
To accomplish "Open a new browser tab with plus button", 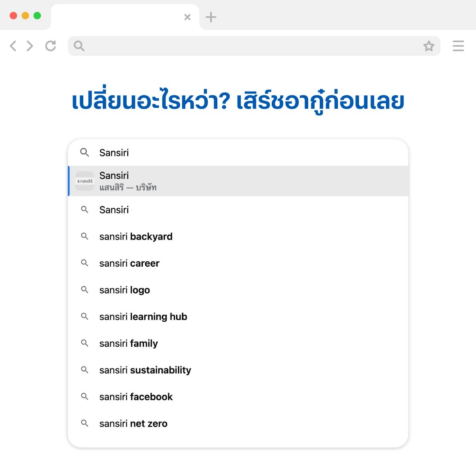I will tap(211, 17).
